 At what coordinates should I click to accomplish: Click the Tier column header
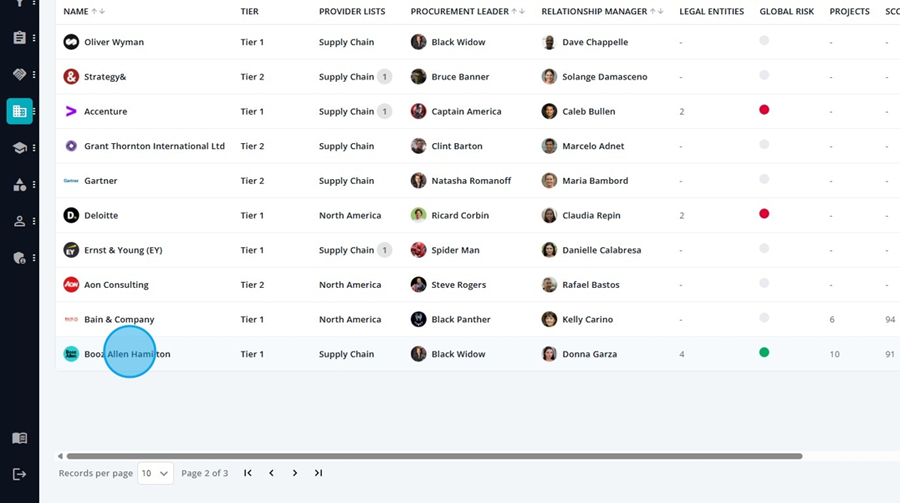point(250,11)
